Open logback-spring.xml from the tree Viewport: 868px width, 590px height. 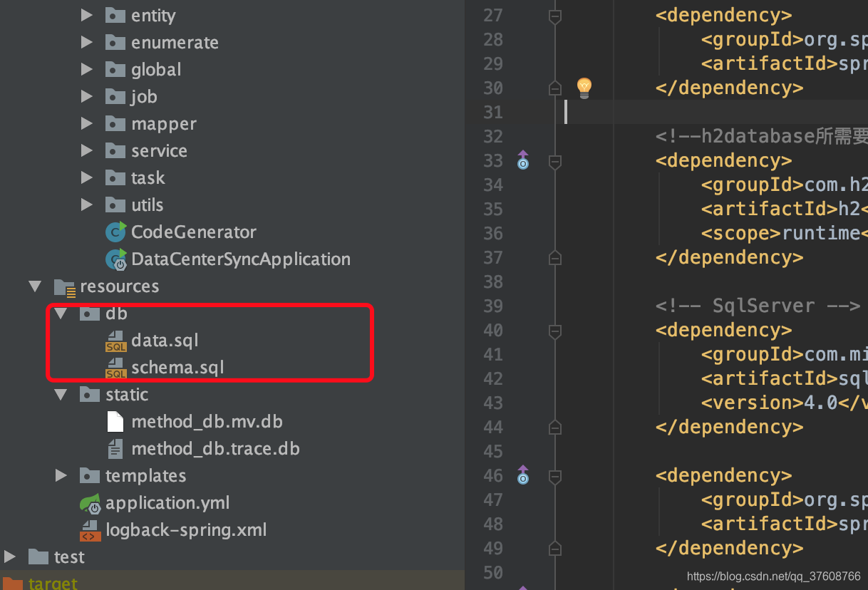pos(186,530)
